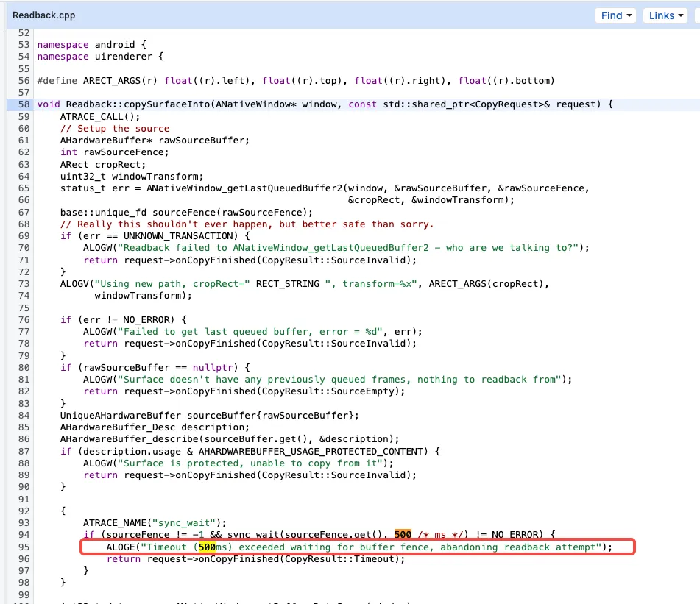The image size is (700, 604).
Task: Click the 'Really this shouldn't ever happen' comment
Action: coord(247,224)
